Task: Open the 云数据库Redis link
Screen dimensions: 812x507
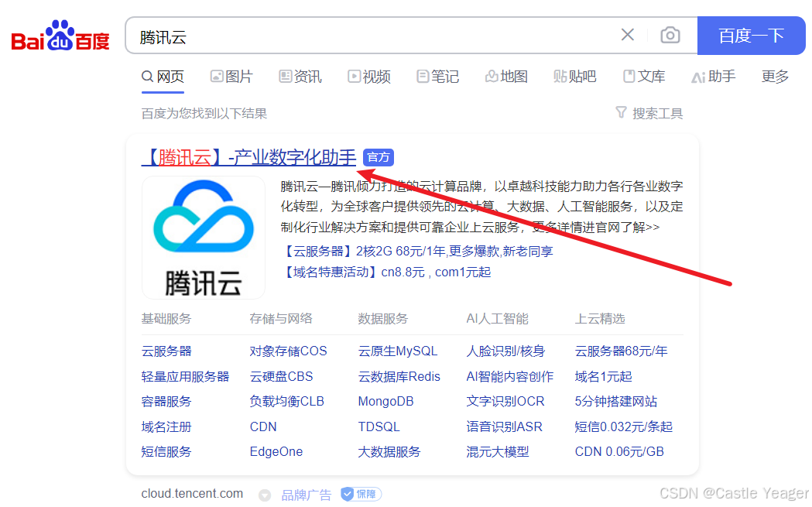Action: pos(399,376)
